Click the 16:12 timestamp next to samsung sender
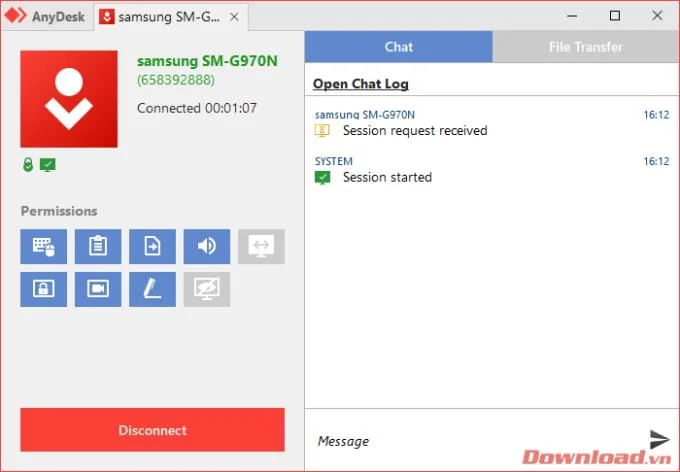 pyautogui.click(x=656, y=115)
